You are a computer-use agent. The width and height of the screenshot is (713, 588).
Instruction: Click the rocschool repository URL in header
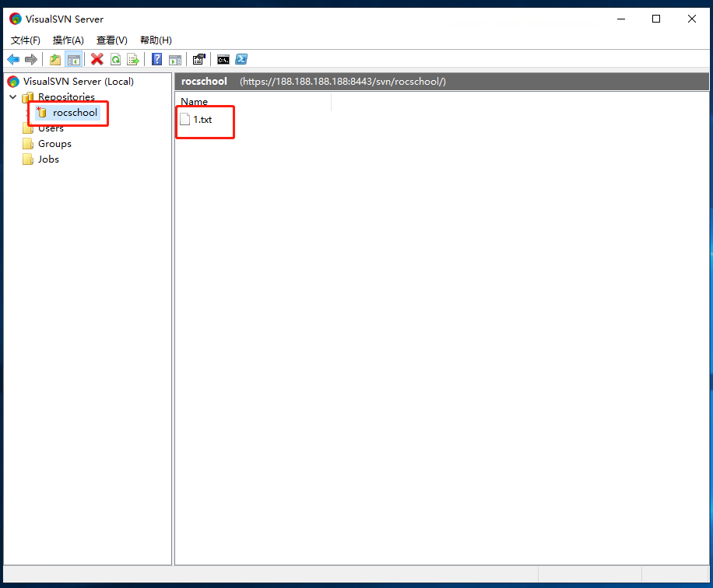point(342,82)
